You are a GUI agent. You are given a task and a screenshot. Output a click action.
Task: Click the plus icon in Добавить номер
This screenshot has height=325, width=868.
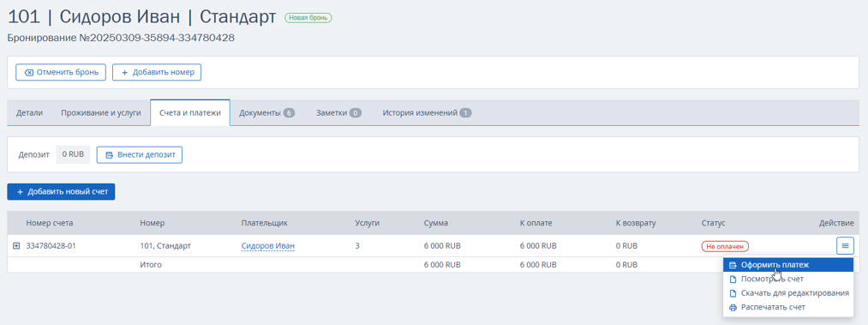[x=124, y=73]
